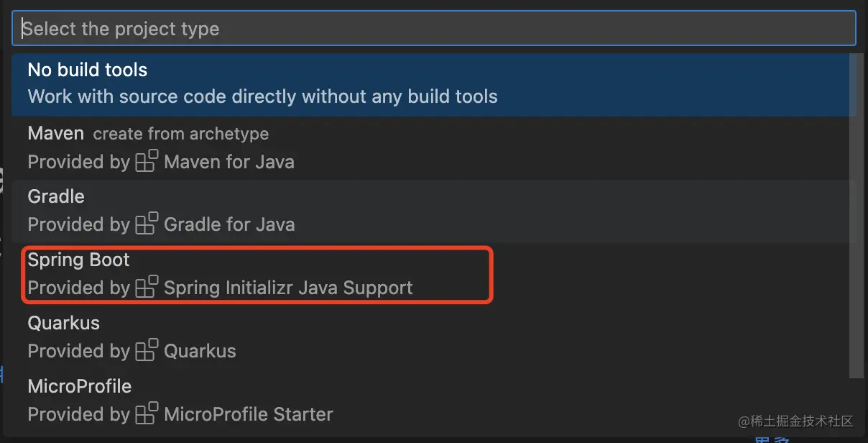Screen dimensions: 868x443
Task: Choose the Quarkus project type
Action: coord(433,337)
